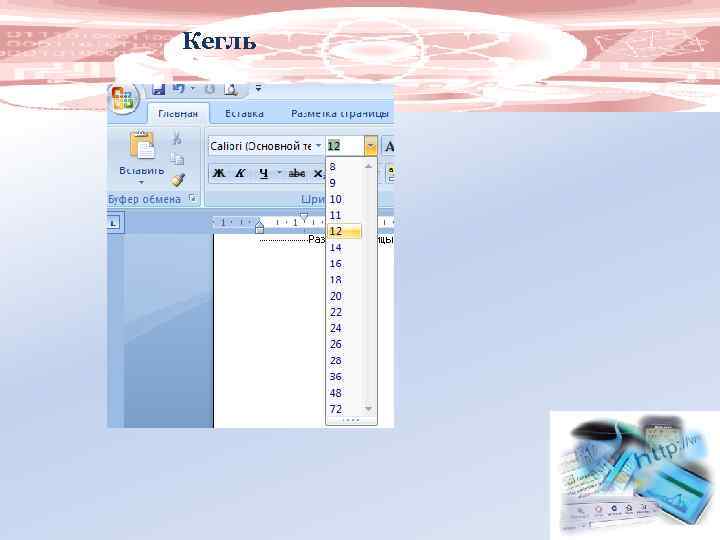Switch to the Главная tab
This screenshot has height=540, width=720.
(178, 113)
